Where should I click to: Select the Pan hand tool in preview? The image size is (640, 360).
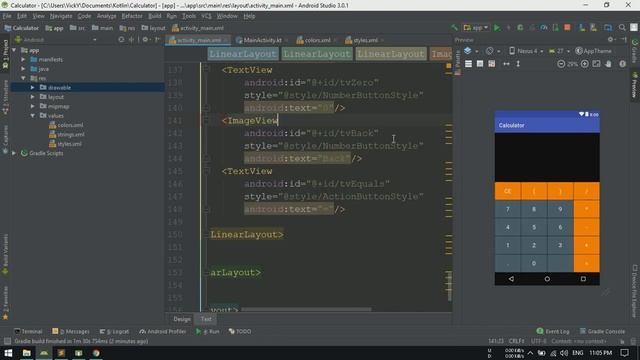(608, 64)
